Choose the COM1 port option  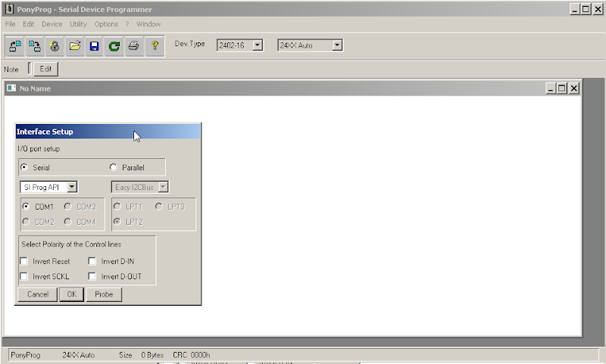click(26, 207)
